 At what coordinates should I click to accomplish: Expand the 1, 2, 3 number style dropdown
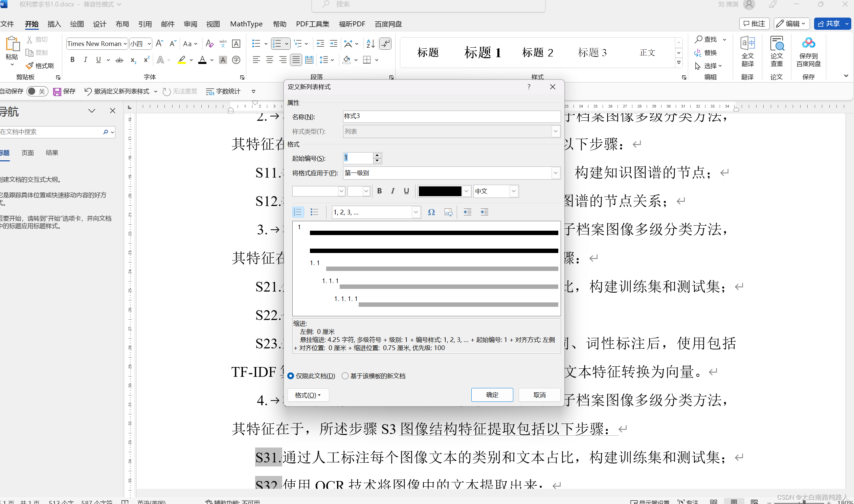tap(415, 212)
